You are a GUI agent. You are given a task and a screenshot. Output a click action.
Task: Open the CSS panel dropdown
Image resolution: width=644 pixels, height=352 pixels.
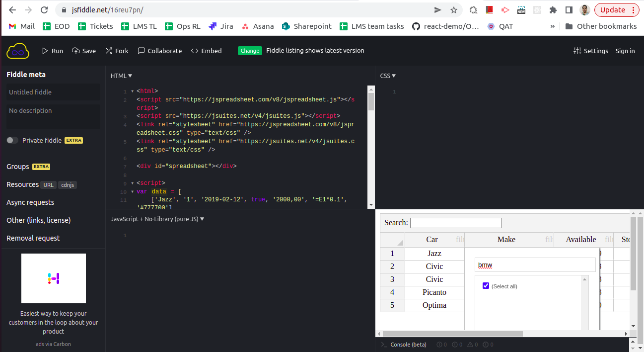387,76
